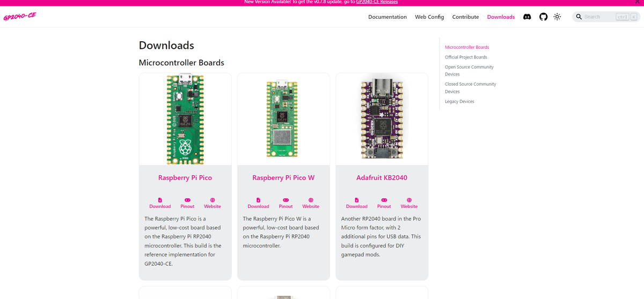The height and width of the screenshot is (299, 644).
Task: Open the Discord icon link
Action: (527, 17)
